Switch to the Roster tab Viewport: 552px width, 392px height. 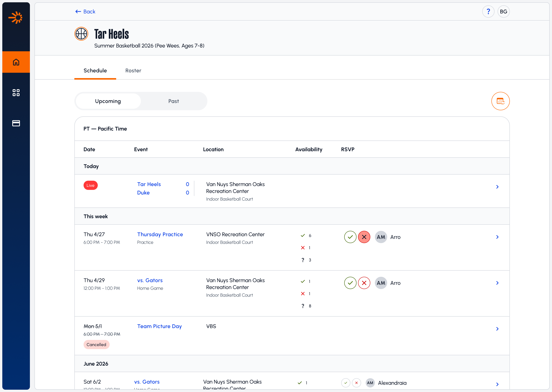(x=133, y=71)
